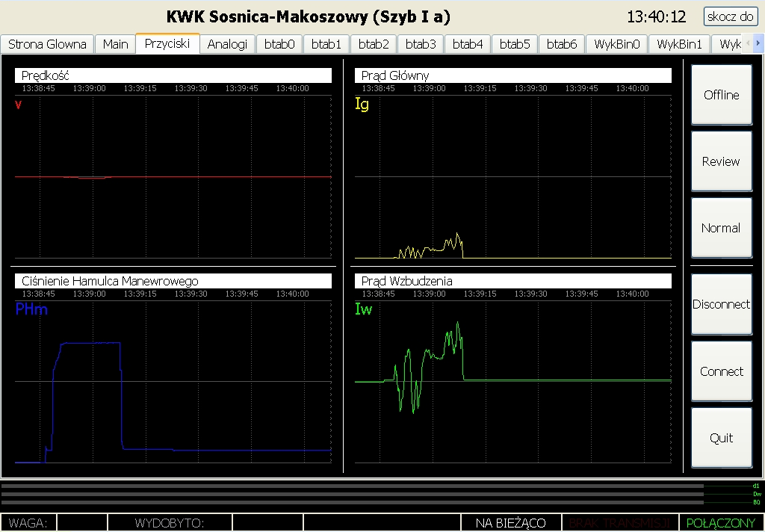This screenshot has width=765, height=532.
Task: Click the NA BIEŻĄCO status field
Action: (x=511, y=523)
